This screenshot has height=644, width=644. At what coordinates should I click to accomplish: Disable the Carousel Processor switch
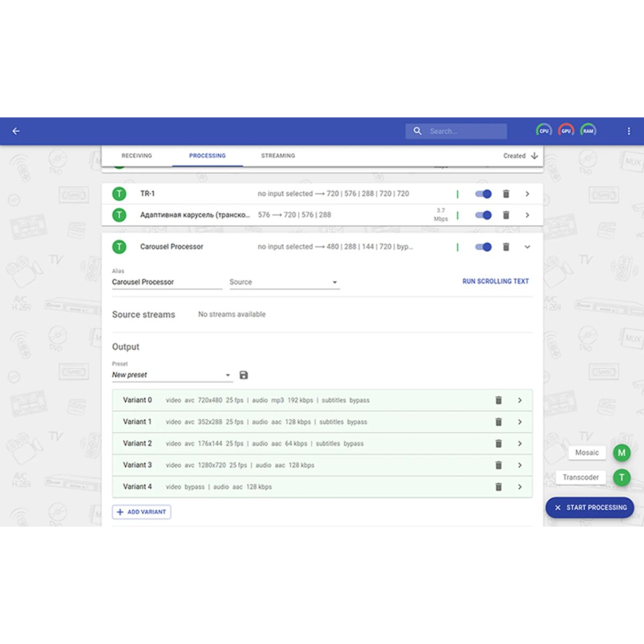(x=483, y=247)
